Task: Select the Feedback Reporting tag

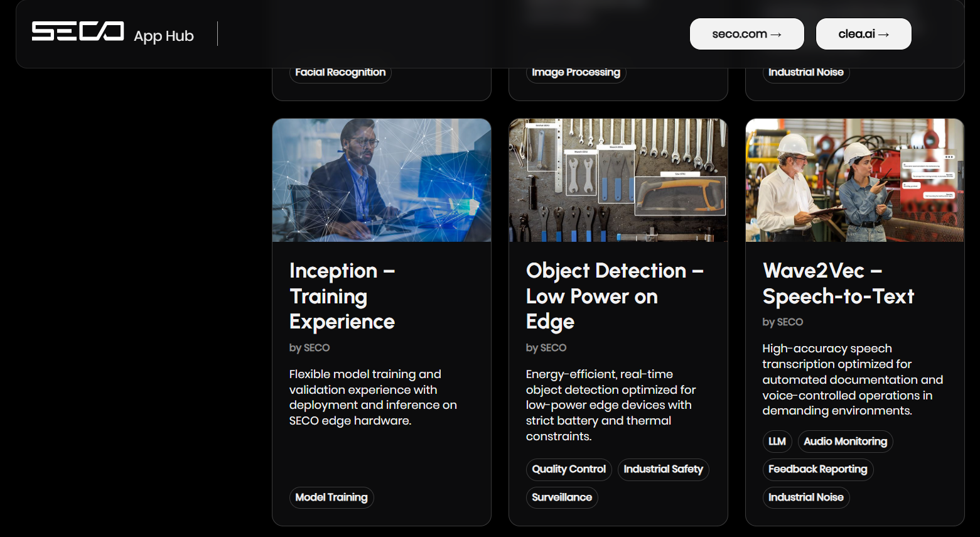Action: click(x=817, y=469)
